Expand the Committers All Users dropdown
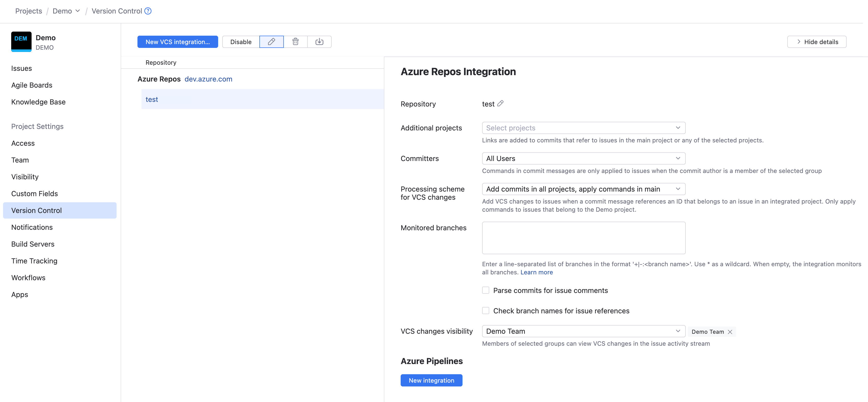 tap(583, 158)
